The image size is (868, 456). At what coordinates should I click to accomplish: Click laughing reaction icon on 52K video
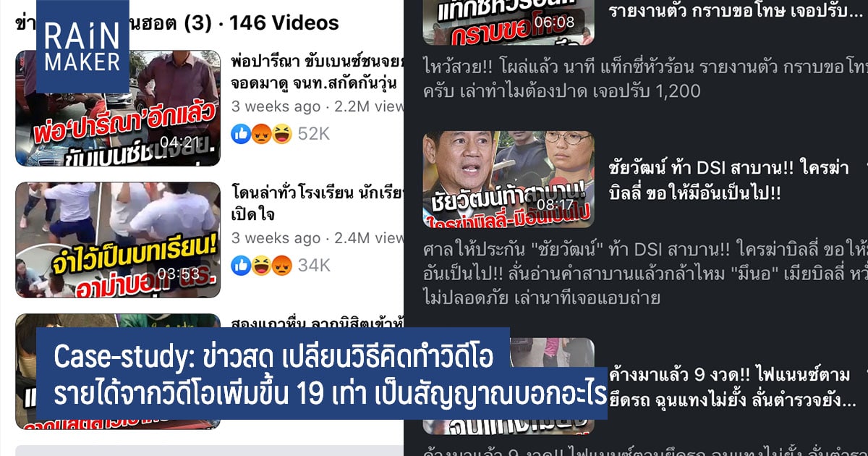[x=281, y=133]
